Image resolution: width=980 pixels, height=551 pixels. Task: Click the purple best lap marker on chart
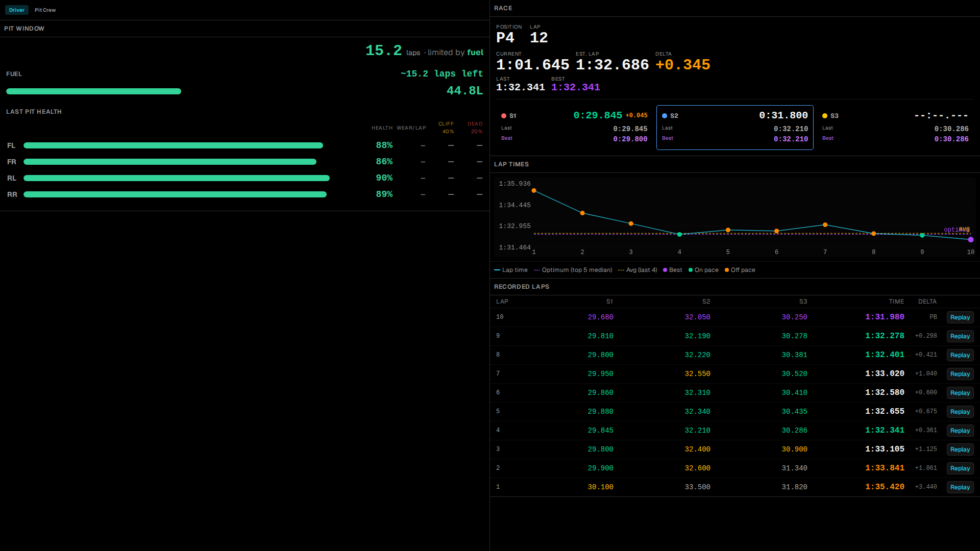[x=970, y=240]
